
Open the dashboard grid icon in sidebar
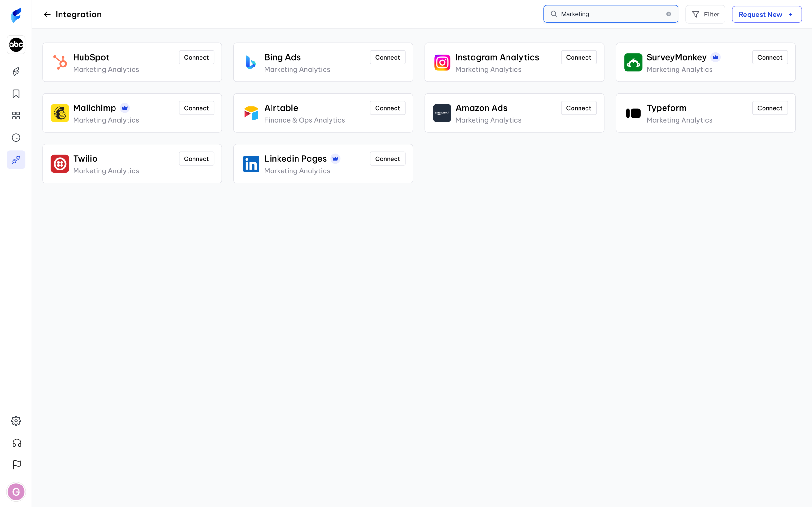click(16, 116)
